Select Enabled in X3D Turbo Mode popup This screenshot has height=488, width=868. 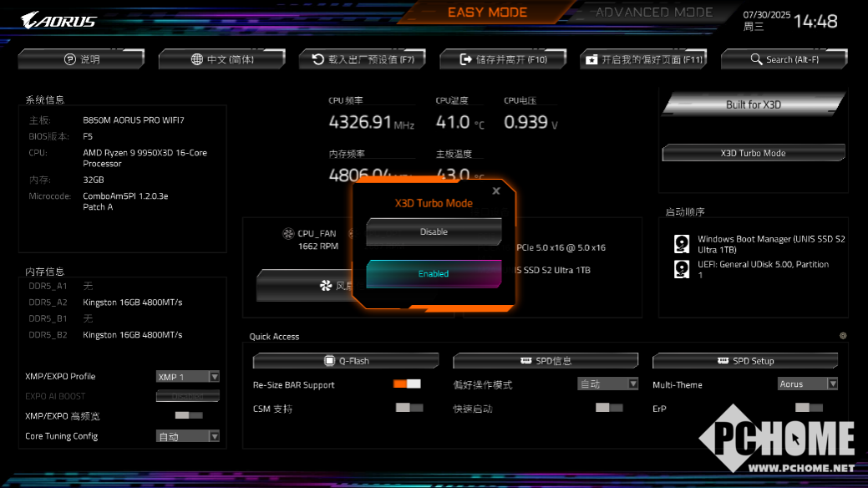tap(434, 273)
